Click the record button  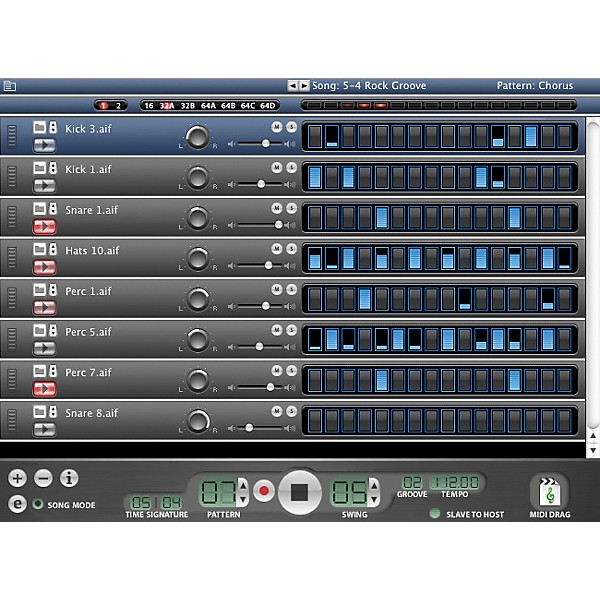[264, 491]
